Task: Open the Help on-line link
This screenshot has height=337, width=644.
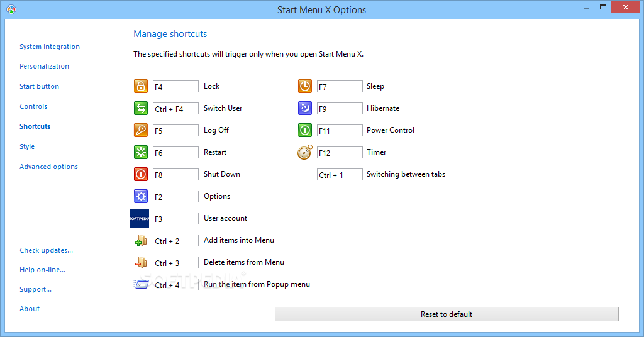Action: 43,270
